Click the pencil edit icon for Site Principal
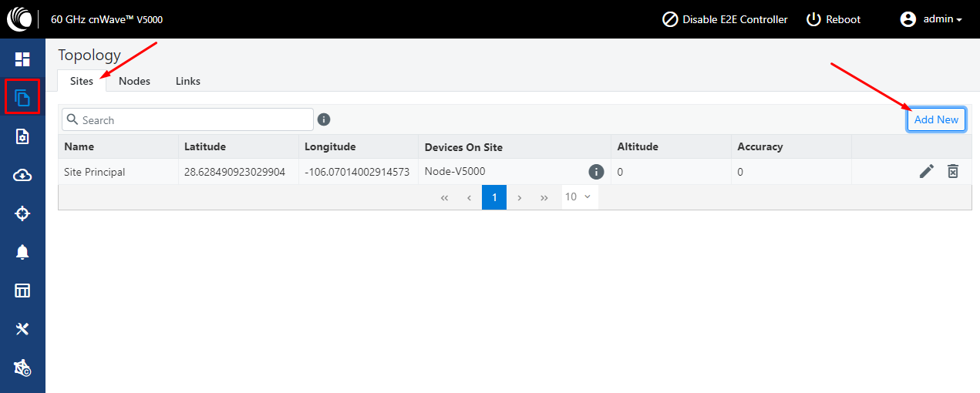 [927, 172]
